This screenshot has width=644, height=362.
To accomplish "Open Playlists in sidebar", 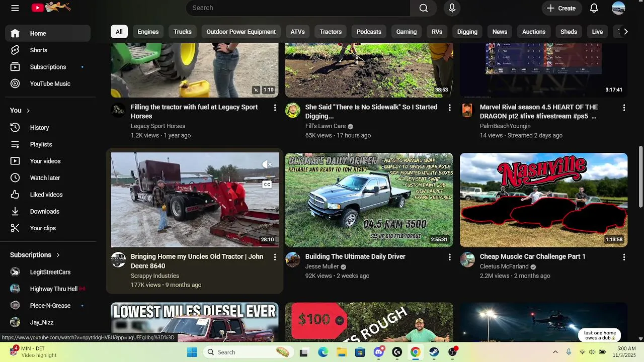I will [48, 144].
